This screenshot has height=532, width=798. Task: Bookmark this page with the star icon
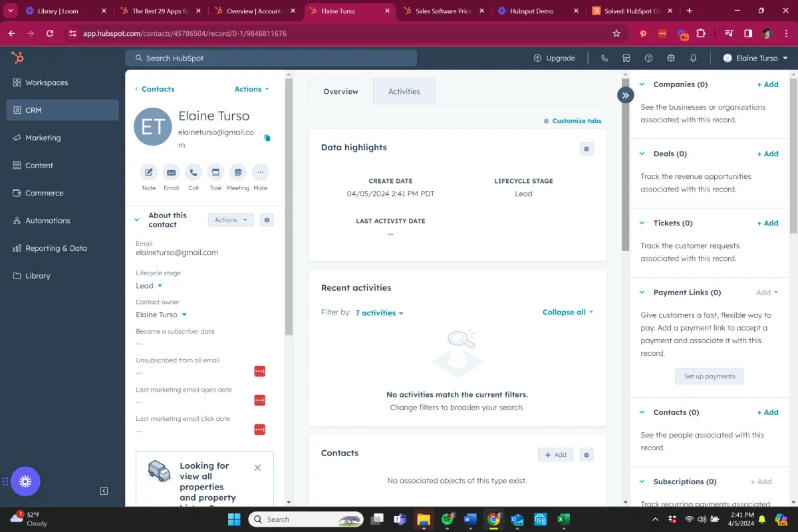click(x=616, y=33)
